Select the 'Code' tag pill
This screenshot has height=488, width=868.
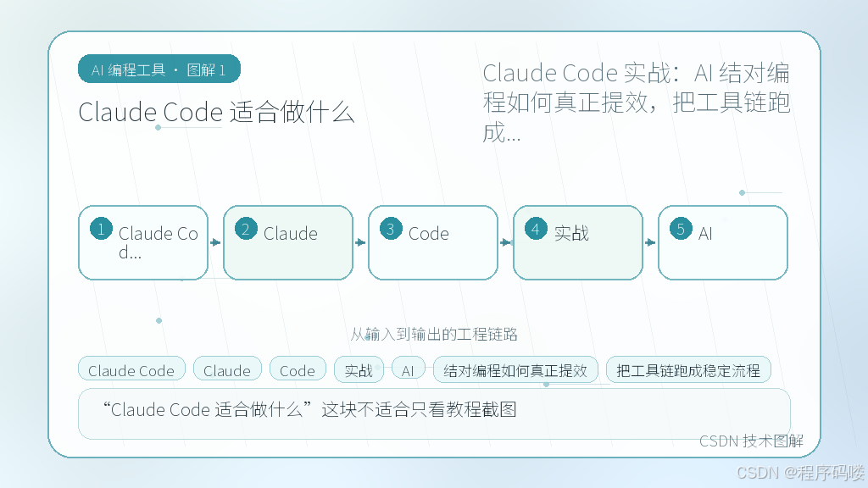[298, 370]
